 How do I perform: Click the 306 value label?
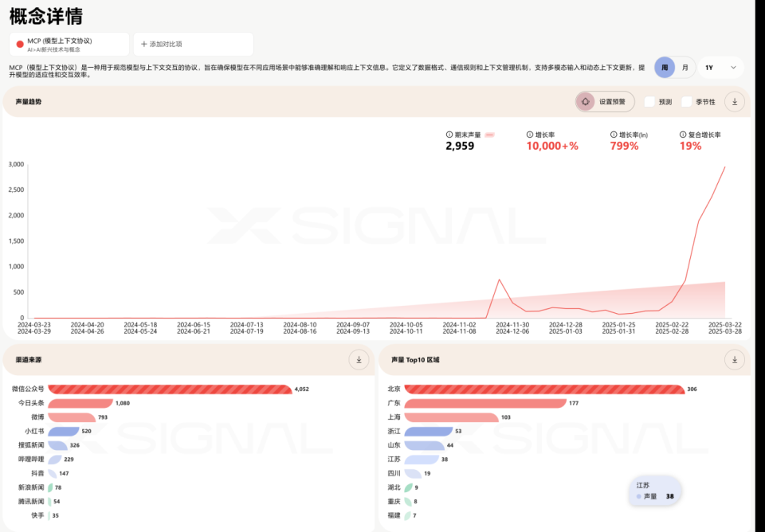(x=692, y=389)
